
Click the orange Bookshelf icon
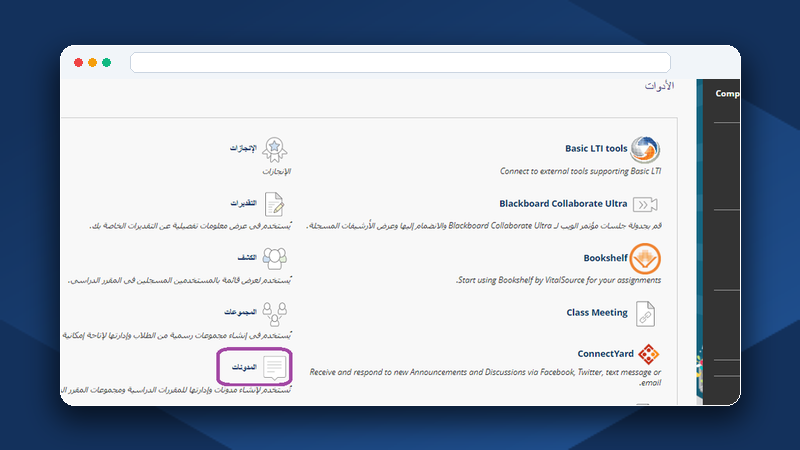click(x=645, y=259)
